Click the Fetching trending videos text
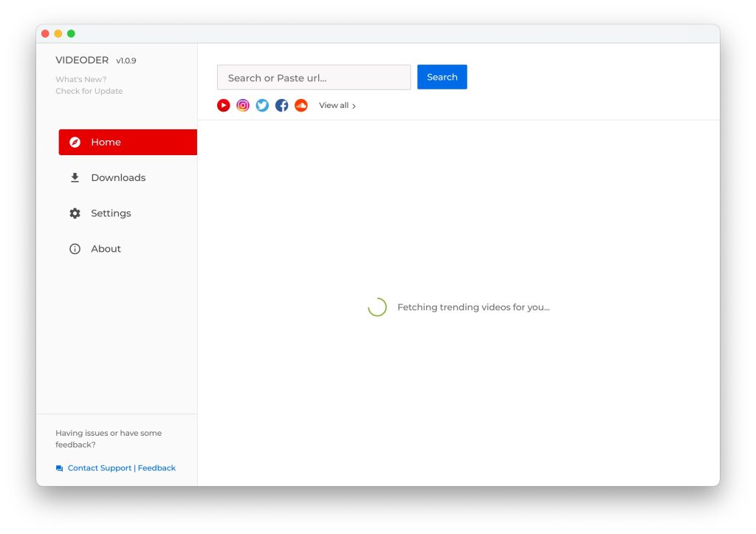756x534 pixels. pos(473,307)
